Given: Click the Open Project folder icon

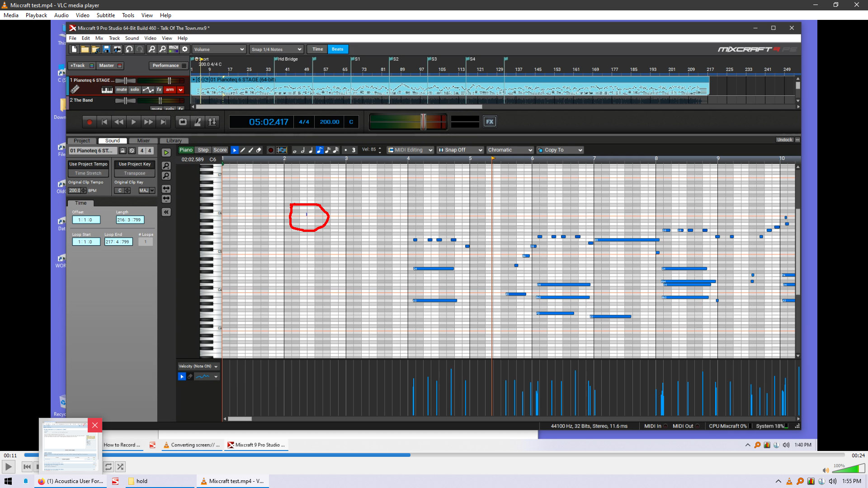Looking at the screenshot, I should pos(85,49).
